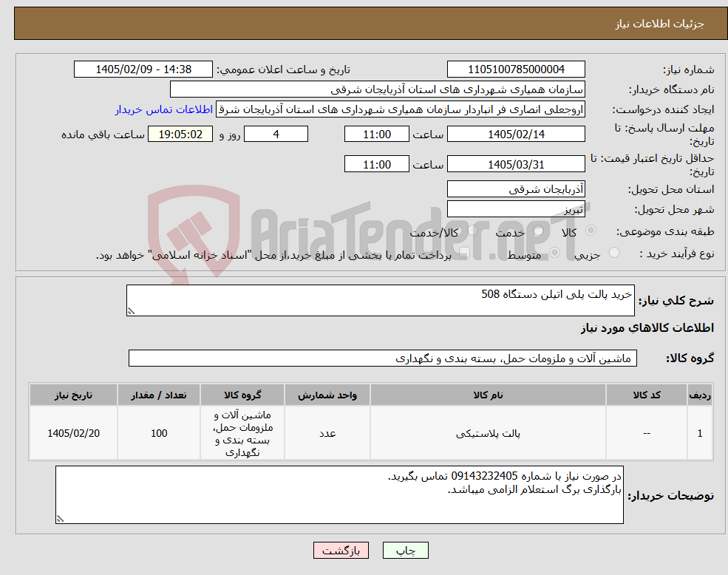
Task: Click the unit cell عدد
Action: coord(327,433)
